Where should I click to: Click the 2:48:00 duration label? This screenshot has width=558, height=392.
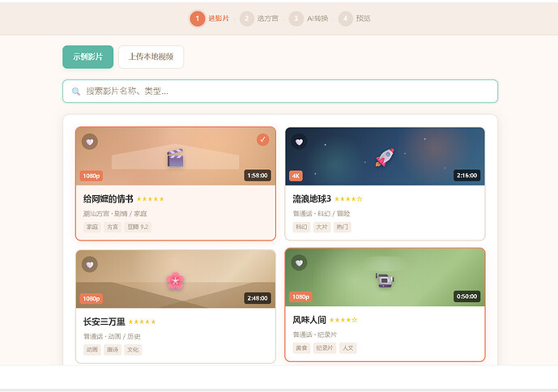click(x=258, y=298)
